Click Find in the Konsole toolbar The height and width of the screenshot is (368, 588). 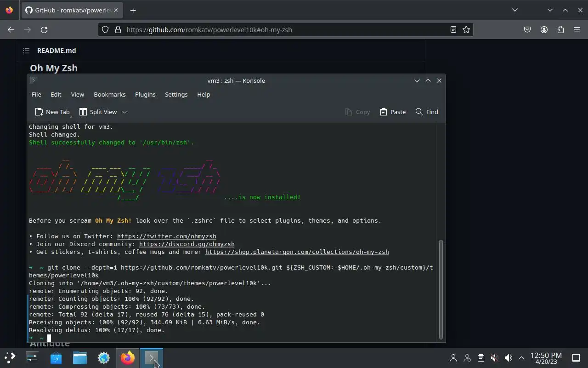pyautogui.click(x=427, y=112)
